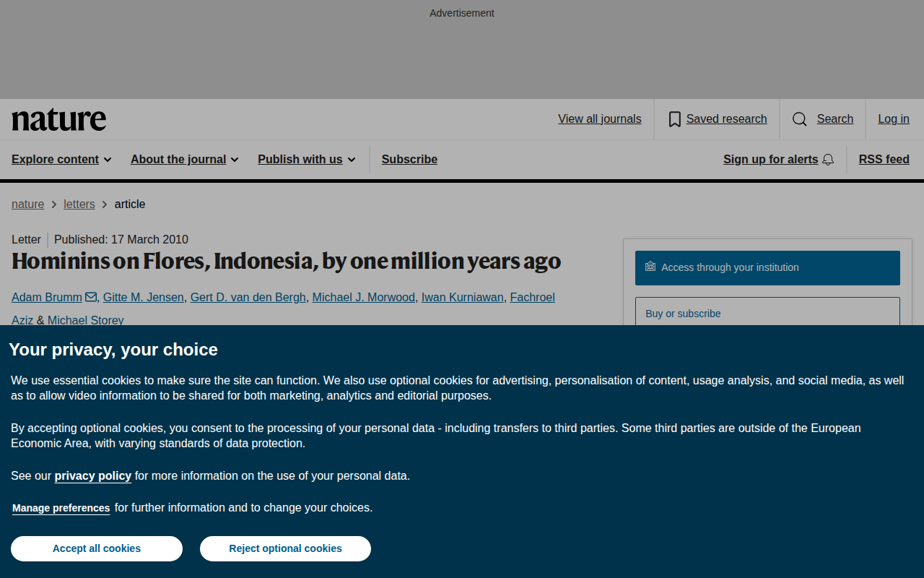Viewport: 924px width, 578px height.
Task: Open Manage preferences for cookies
Action: tap(61, 508)
